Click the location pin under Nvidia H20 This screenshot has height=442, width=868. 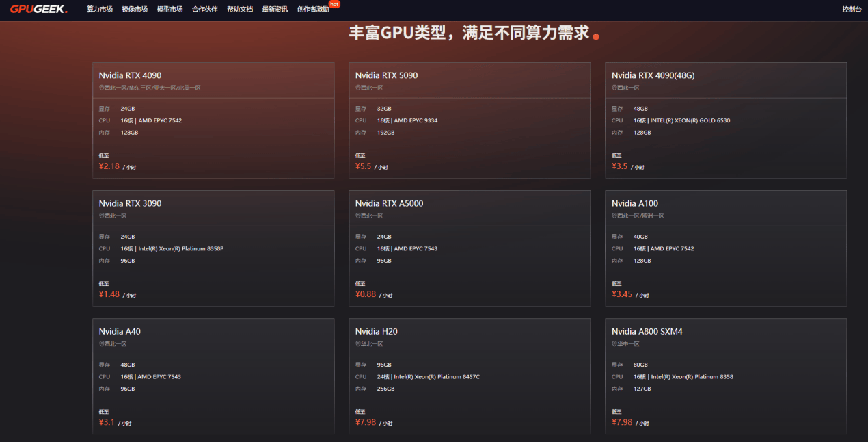coord(357,343)
